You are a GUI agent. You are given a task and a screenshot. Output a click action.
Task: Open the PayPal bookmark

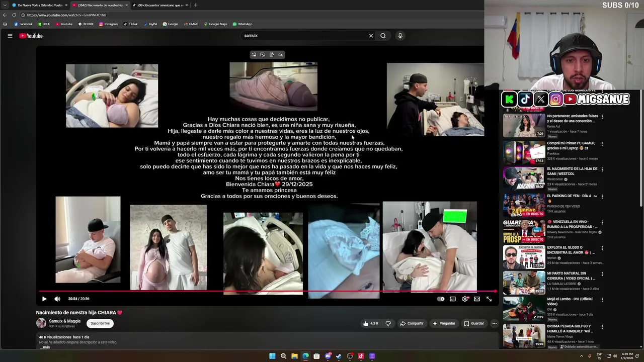point(150,24)
